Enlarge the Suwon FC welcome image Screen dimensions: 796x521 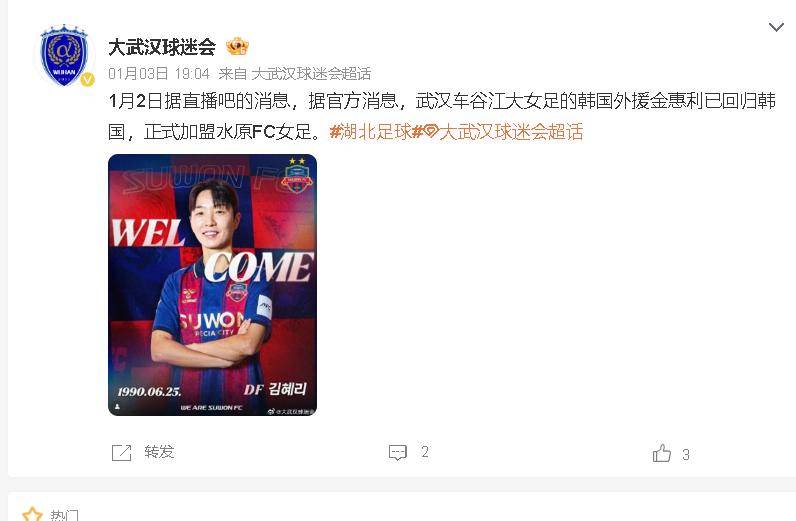click(x=212, y=285)
